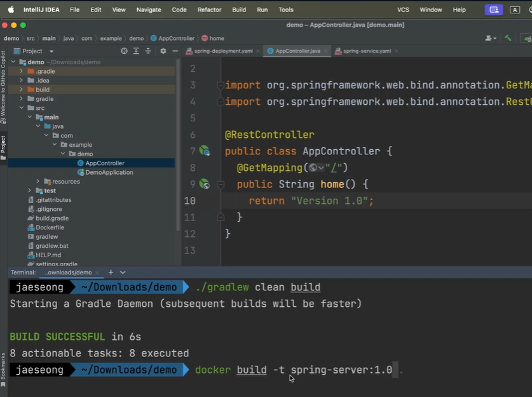Open the VCS menu

pyautogui.click(x=403, y=10)
